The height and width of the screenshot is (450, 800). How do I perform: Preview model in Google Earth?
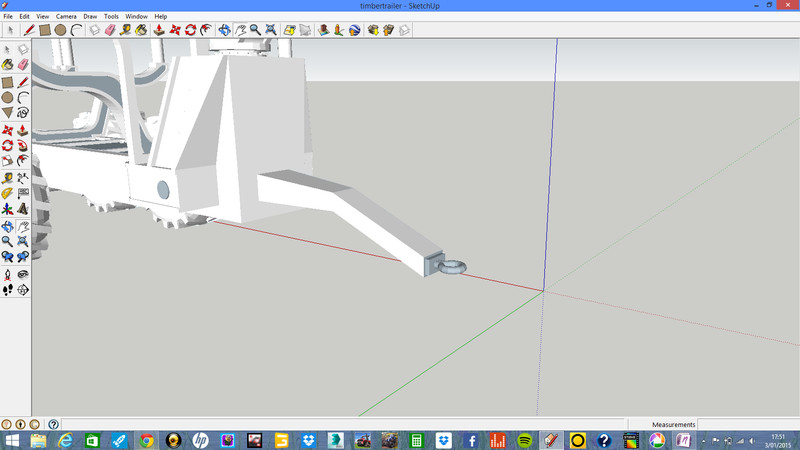(x=355, y=30)
